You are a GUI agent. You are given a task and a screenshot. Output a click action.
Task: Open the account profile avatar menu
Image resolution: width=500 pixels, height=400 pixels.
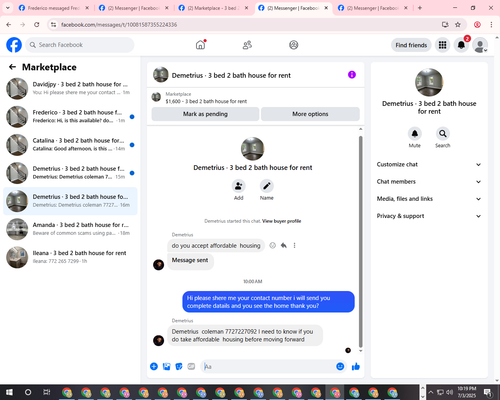(x=480, y=45)
